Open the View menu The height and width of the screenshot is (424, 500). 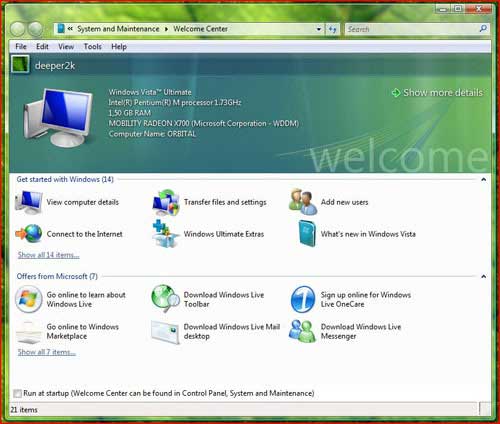click(x=66, y=47)
